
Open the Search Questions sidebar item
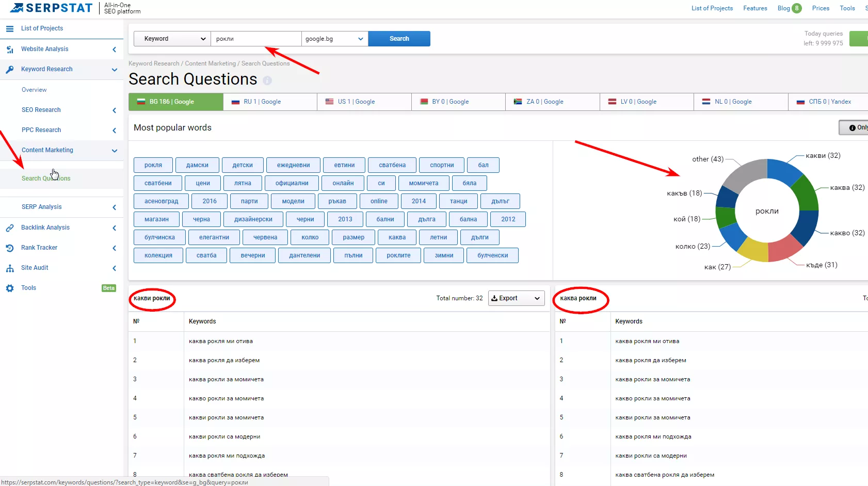46,179
